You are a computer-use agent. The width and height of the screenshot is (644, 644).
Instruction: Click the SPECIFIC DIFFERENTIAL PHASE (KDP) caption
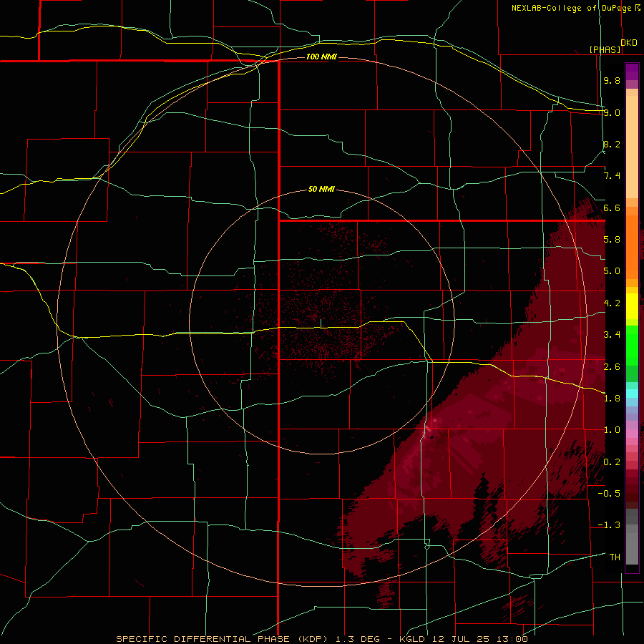coord(223,639)
